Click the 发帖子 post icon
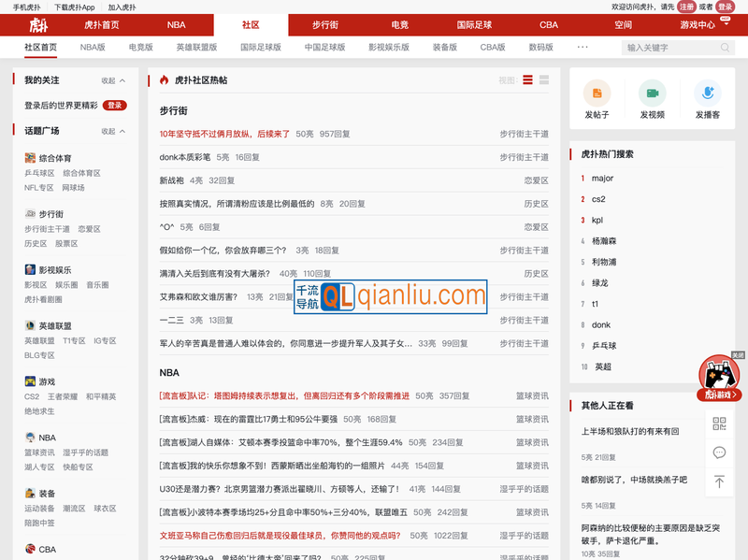 [597, 93]
